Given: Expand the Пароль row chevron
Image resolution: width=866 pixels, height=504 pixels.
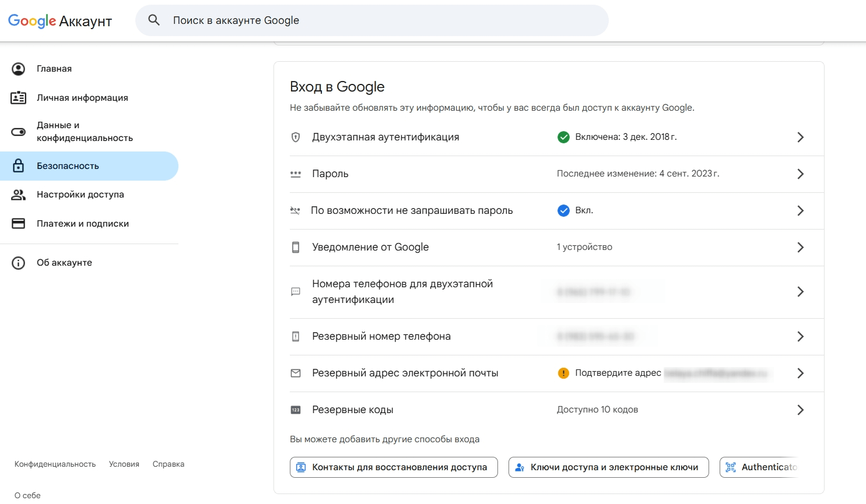Looking at the screenshot, I should (x=800, y=174).
